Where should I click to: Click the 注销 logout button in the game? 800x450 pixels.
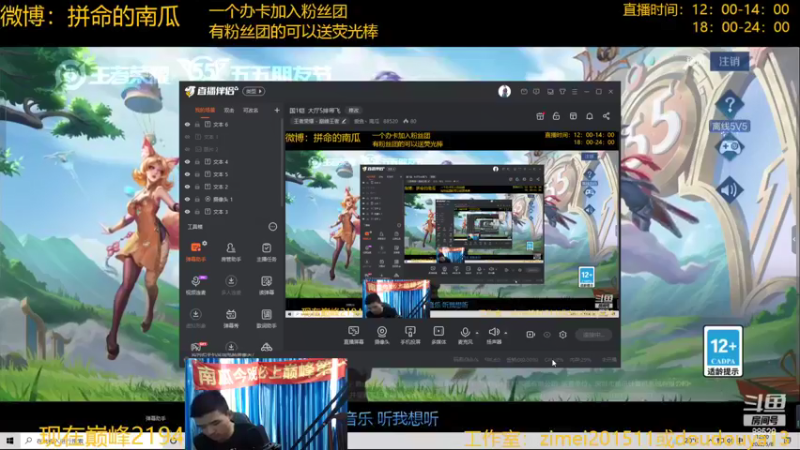[x=729, y=62]
